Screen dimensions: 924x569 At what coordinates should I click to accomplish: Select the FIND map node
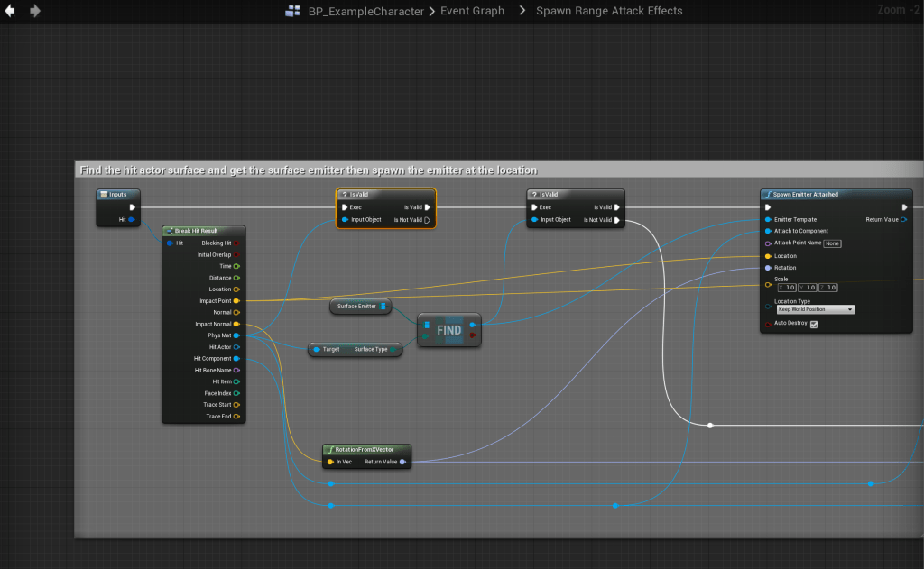(449, 330)
